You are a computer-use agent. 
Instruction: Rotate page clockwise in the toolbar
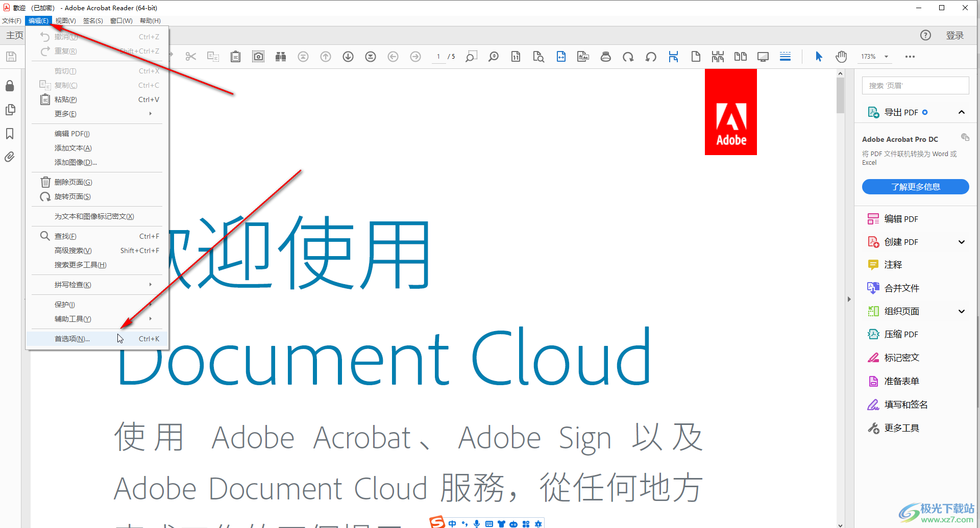coord(628,57)
